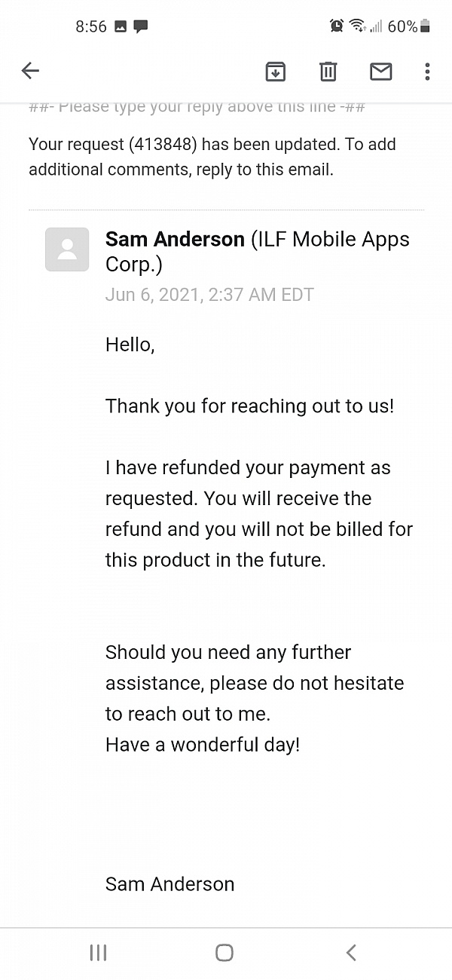Tap Sam Anderson's avatar placeholder
The width and height of the screenshot is (452, 980).
pos(67,249)
